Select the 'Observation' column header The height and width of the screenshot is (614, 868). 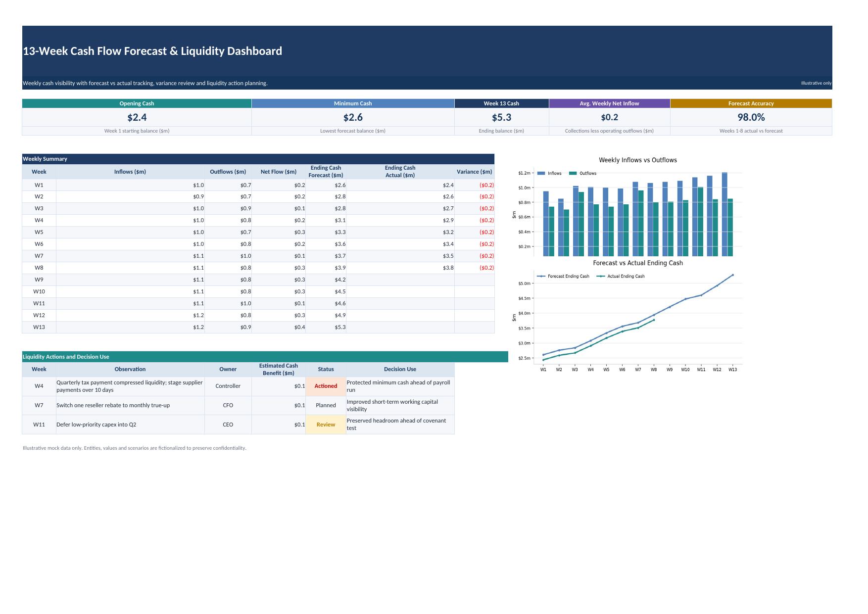tap(130, 369)
